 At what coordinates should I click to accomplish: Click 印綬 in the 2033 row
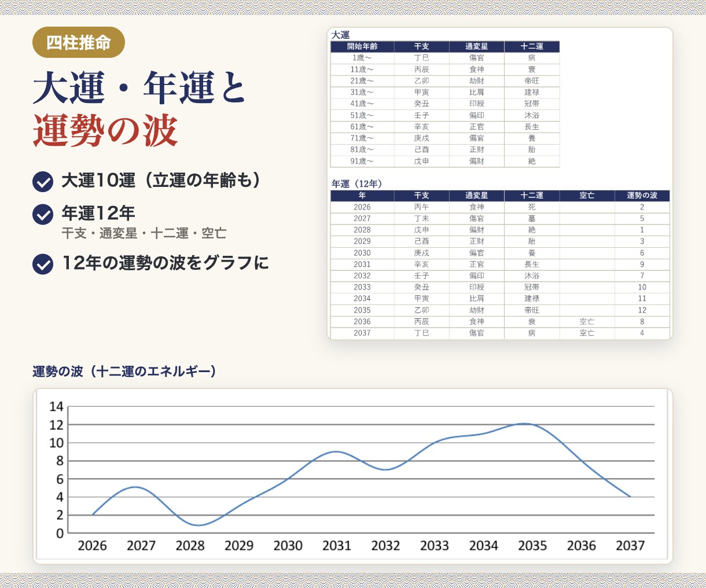(x=477, y=287)
